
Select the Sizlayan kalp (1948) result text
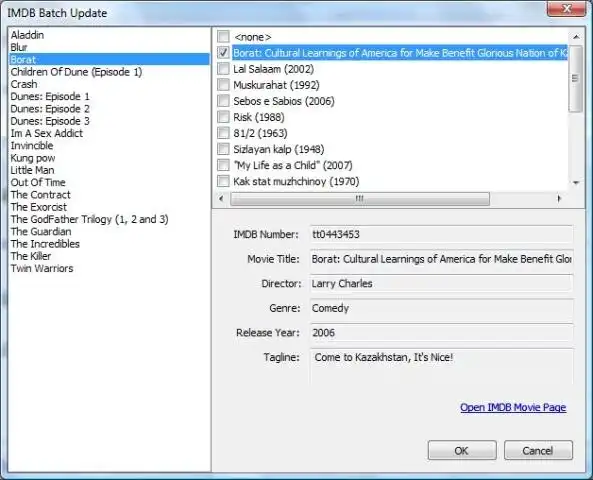pyautogui.click(x=279, y=149)
